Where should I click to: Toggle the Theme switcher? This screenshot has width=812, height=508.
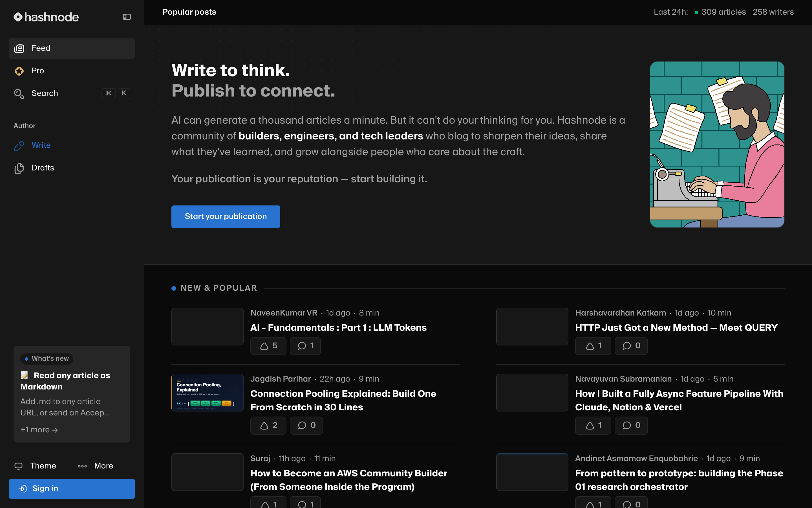[x=36, y=466]
